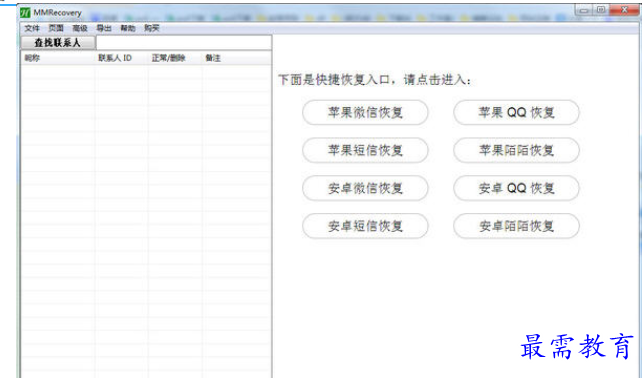642x378 pixels.
Task: Open the 文件 menu
Action: pos(32,28)
